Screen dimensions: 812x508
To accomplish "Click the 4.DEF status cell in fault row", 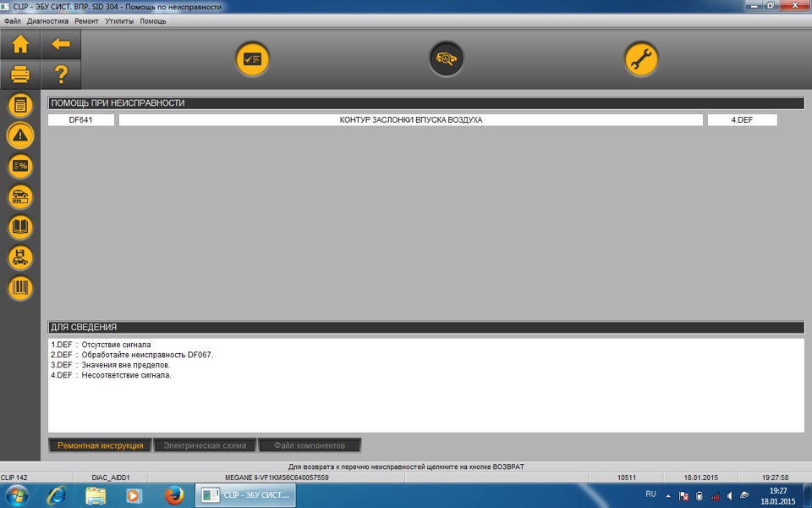I will pos(742,119).
